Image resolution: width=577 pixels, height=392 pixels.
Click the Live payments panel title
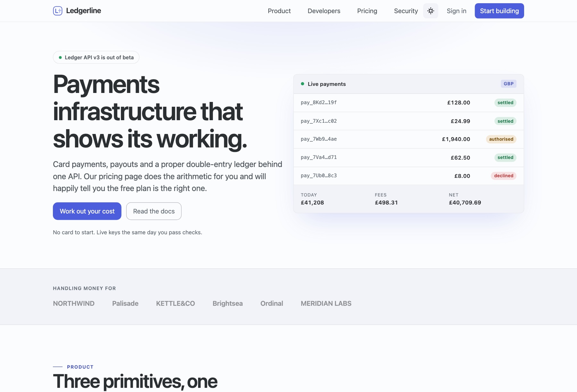point(327,84)
